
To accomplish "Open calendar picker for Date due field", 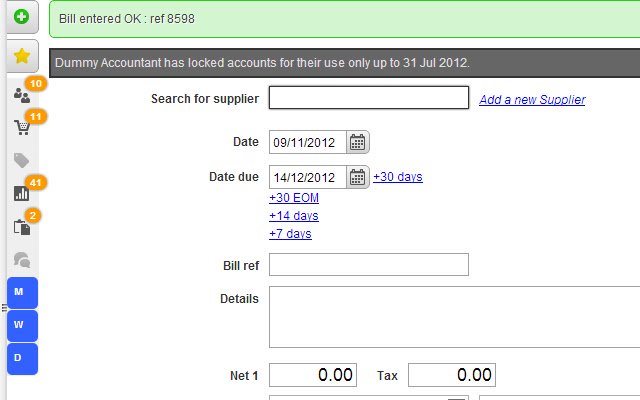I will pyautogui.click(x=358, y=177).
